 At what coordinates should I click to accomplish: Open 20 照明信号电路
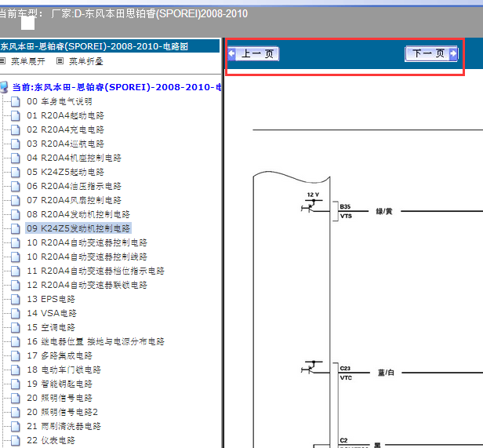(60, 398)
